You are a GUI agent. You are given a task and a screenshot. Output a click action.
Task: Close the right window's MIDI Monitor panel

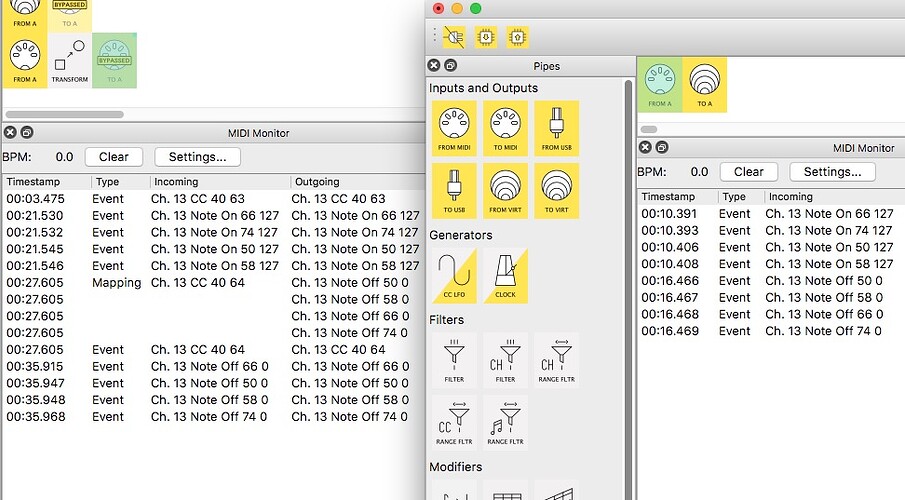(645, 148)
